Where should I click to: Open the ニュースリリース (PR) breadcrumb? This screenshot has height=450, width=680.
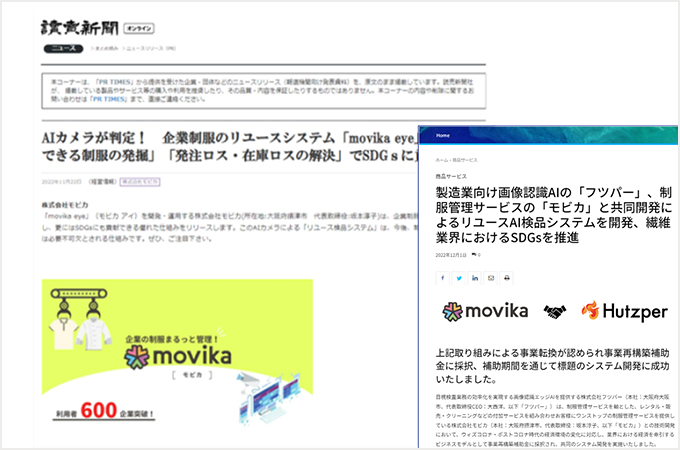(x=151, y=48)
